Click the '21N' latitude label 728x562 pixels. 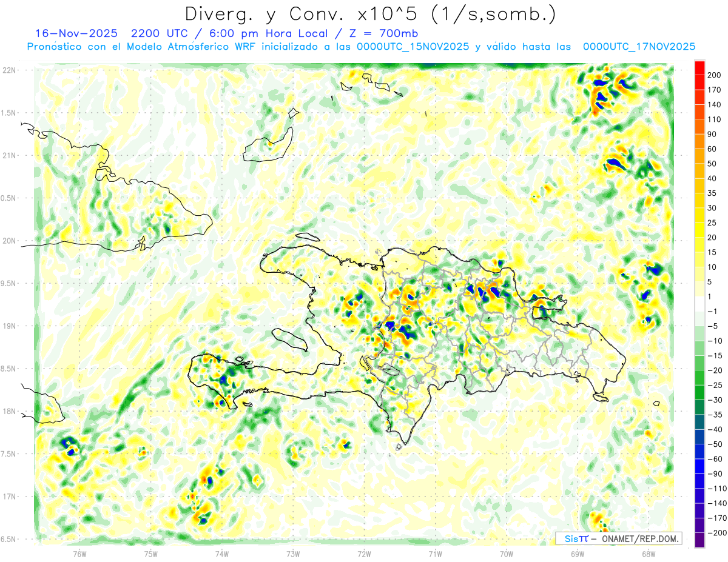(9, 156)
